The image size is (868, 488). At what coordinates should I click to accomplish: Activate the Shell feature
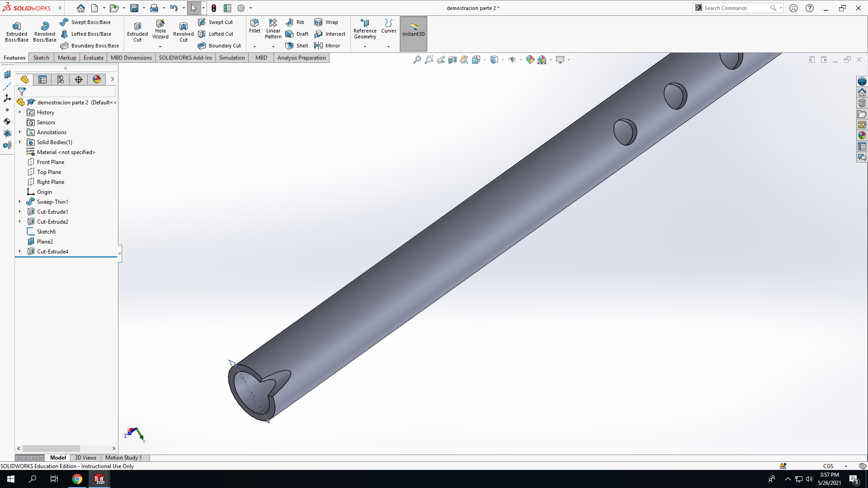(297, 46)
